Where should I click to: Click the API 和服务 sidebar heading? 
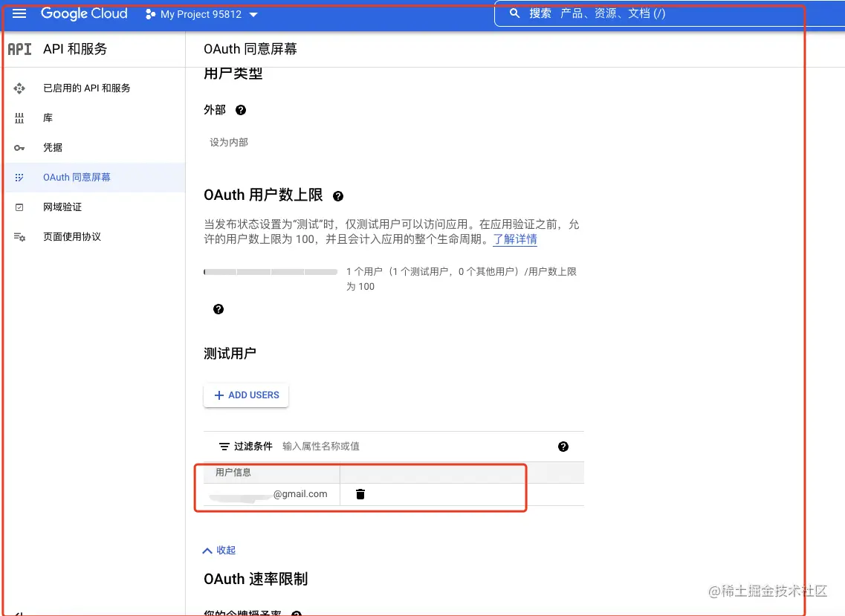tap(75, 49)
